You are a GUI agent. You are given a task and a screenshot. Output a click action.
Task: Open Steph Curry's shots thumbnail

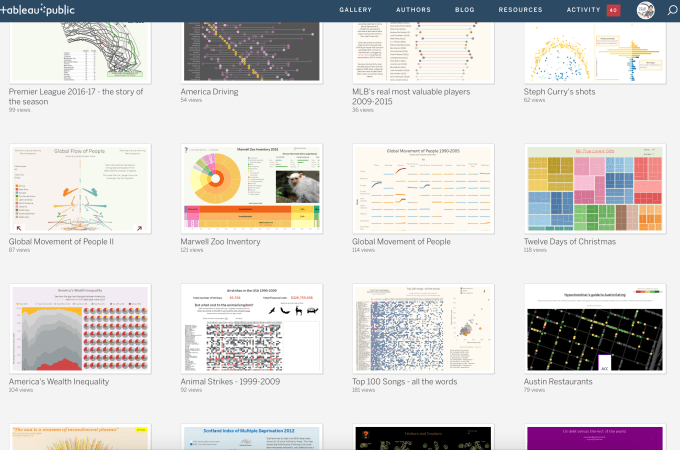[595, 52]
